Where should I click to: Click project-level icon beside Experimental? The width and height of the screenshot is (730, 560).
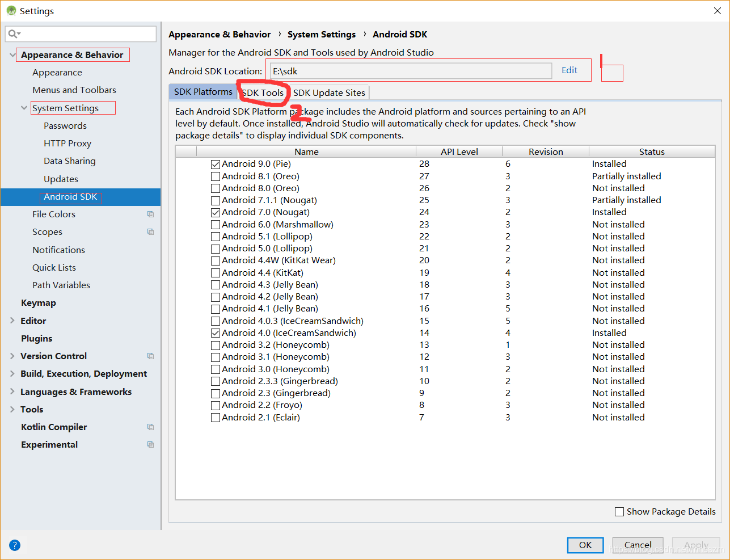pyautogui.click(x=150, y=444)
